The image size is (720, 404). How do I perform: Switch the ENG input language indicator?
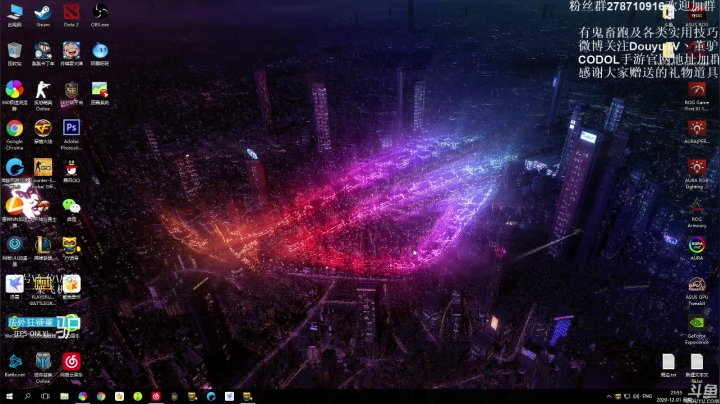tap(647, 396)
